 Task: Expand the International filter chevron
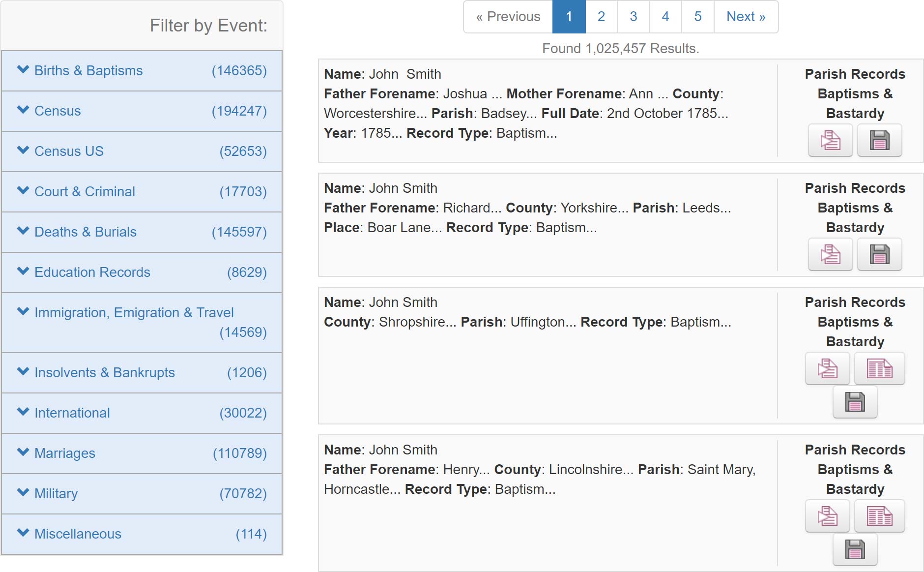pos(23,412)
